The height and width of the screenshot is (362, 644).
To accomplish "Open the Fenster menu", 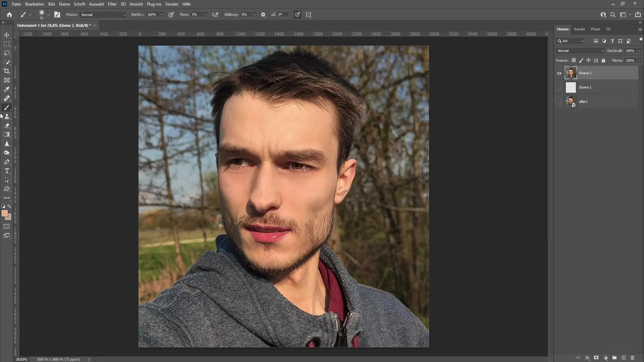I will (172, 4).
